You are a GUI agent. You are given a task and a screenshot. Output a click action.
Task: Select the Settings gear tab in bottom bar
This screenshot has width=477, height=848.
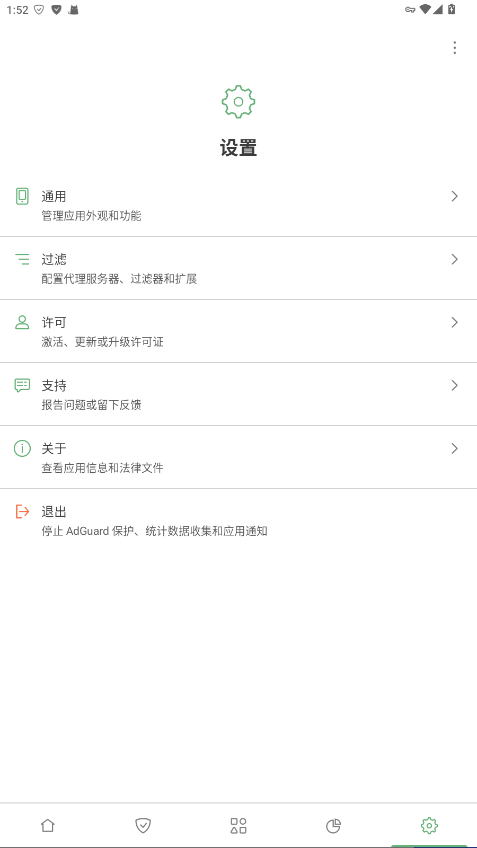tap(429, 825)
